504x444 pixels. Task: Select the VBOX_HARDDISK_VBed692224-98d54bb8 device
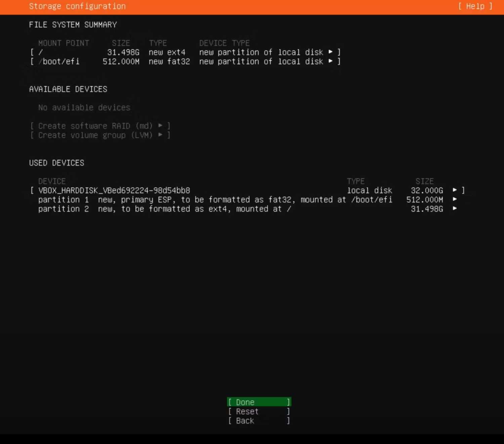click(x=248, y=190)
